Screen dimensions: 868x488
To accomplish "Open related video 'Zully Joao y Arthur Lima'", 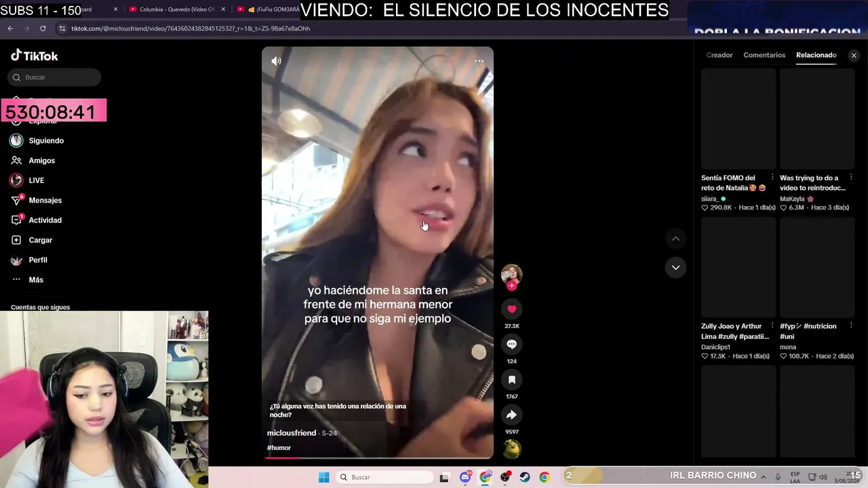I will click(x=738, y=267).
